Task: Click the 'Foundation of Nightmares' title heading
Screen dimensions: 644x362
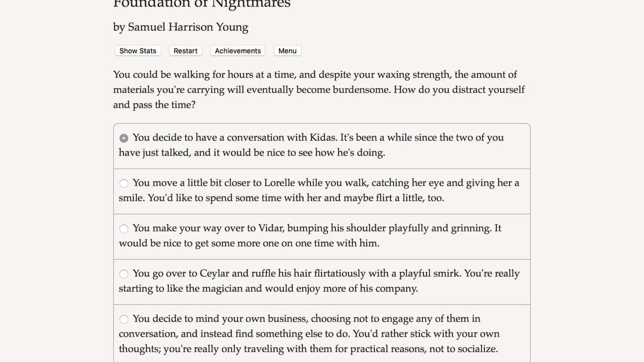Action: pos(202,4)
